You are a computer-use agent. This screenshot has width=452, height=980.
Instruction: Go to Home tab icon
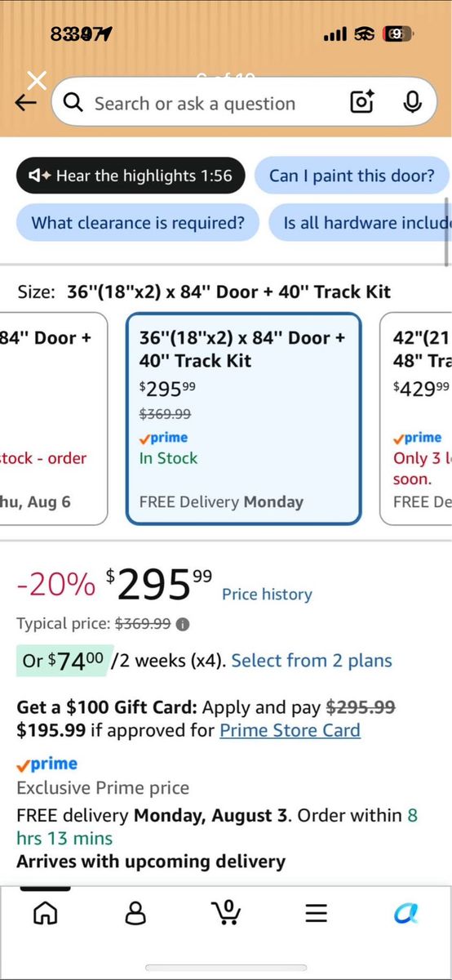pyautogui.click(x=45, y=912)
